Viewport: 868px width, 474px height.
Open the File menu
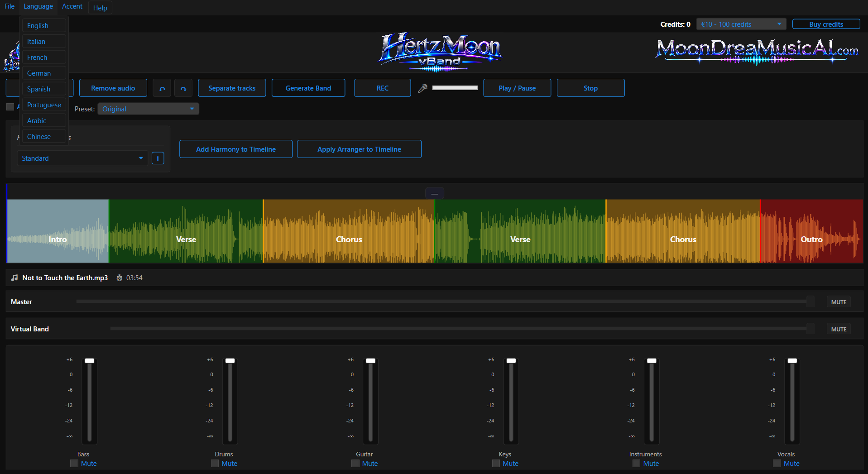10,6
